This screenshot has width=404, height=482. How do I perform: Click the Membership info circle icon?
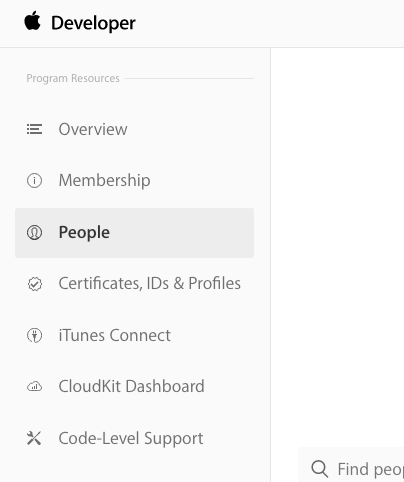tap(34, 181)
